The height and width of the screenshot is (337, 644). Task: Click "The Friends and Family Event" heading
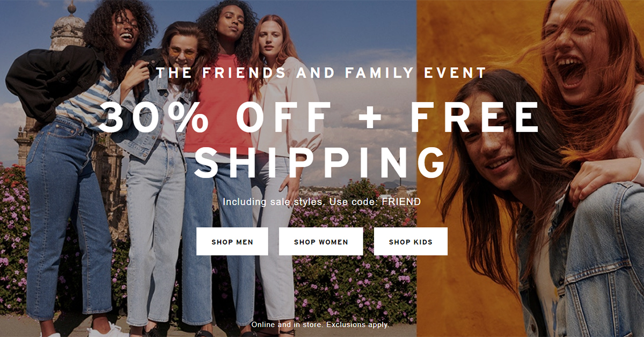321,72
